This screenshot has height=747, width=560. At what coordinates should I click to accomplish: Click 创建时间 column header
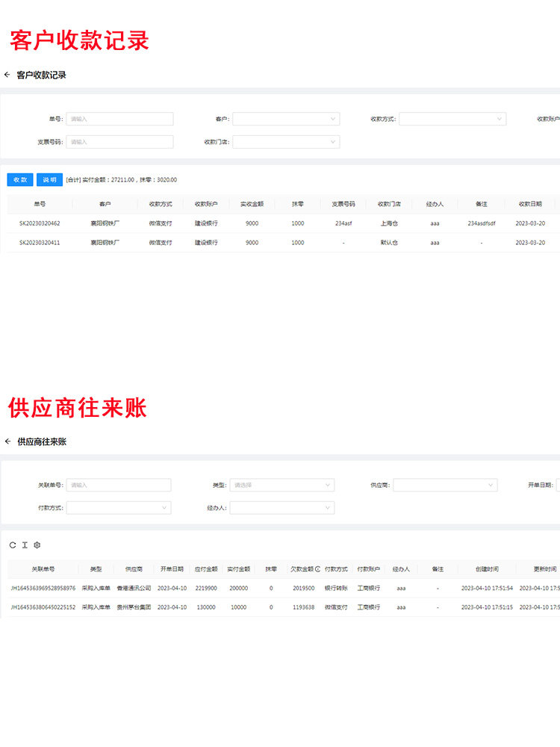click(x=487, y=568)
